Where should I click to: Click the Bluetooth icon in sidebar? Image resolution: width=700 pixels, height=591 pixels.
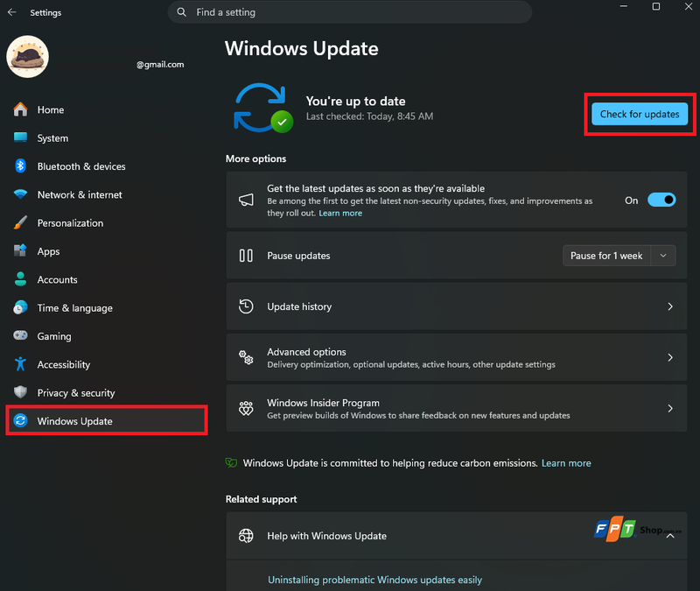[x=20, y=165]
